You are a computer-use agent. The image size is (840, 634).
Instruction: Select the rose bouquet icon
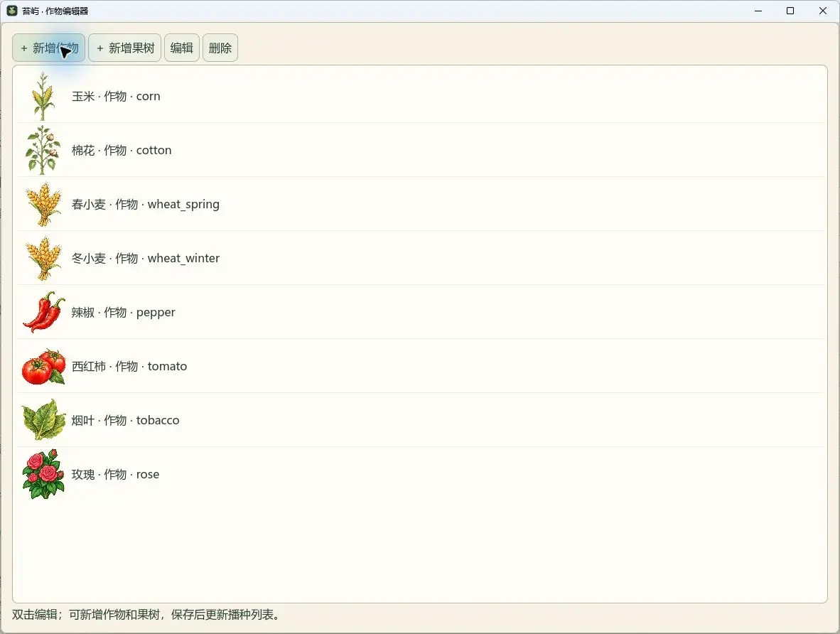click(44, 474)
